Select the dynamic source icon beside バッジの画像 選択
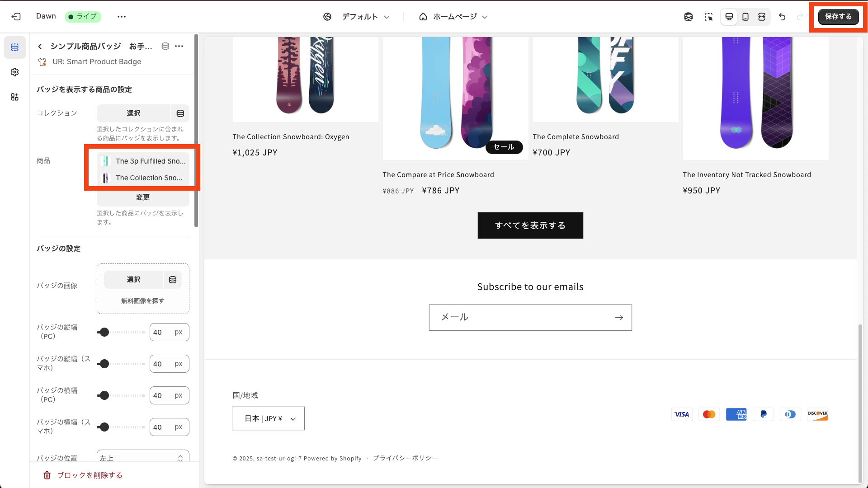The width and height of the screenshot is (868, 488). [x=172, y=279]
